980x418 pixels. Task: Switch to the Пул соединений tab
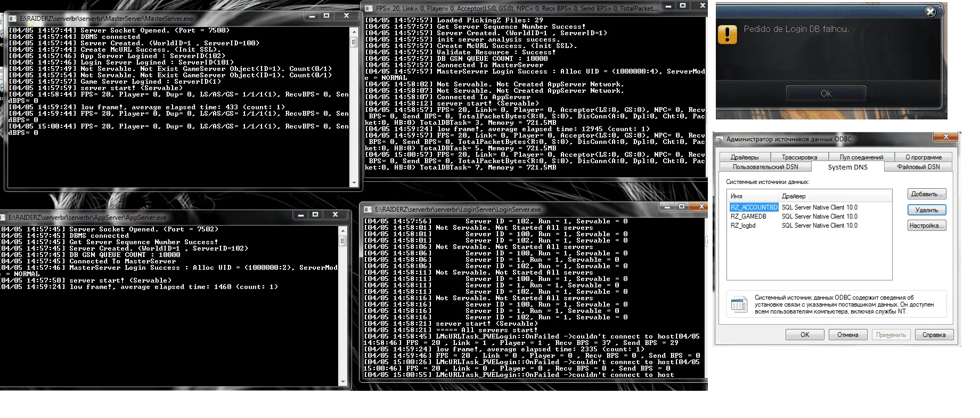click(x=861, y=157)
